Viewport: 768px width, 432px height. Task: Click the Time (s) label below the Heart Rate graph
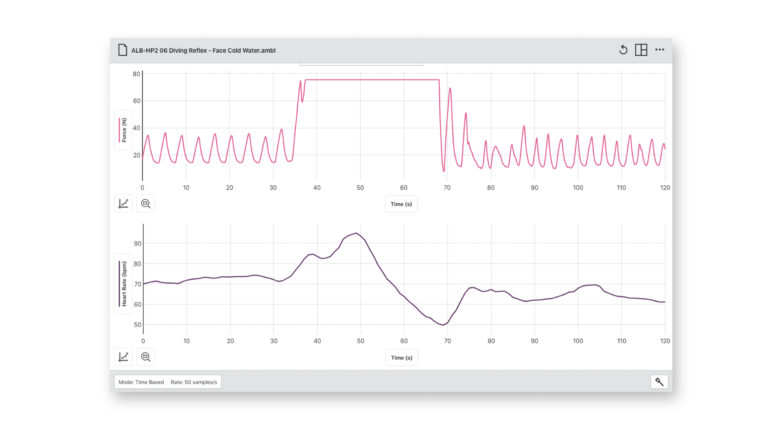coord(403,357)
